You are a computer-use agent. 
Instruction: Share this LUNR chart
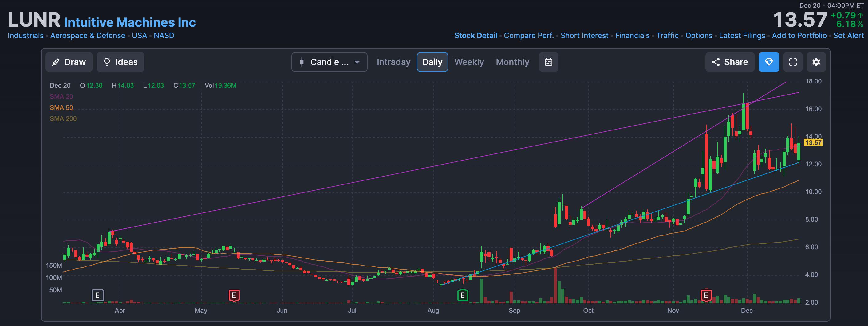tap(729, 62)
